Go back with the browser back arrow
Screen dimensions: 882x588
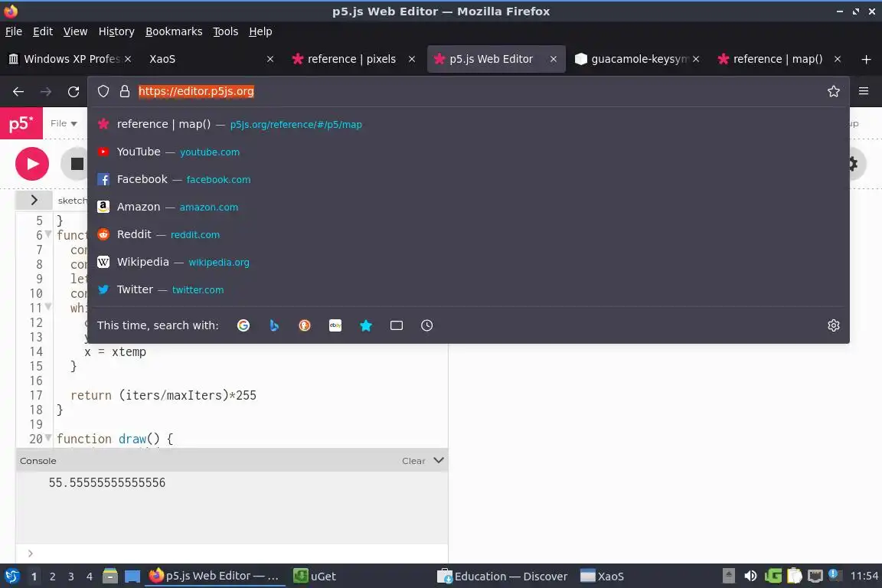[x=18, y=92]
